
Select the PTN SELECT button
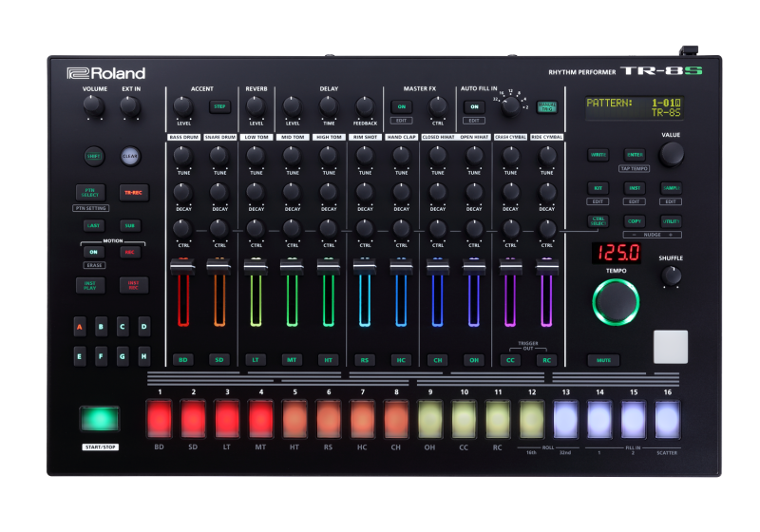(90, 192)
